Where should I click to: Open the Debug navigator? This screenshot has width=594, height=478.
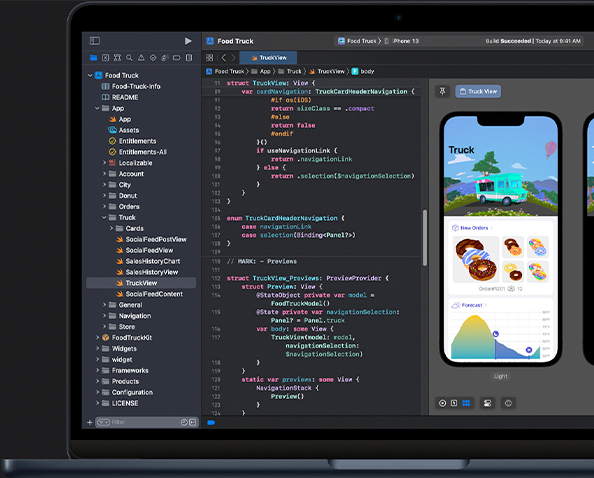165,58
